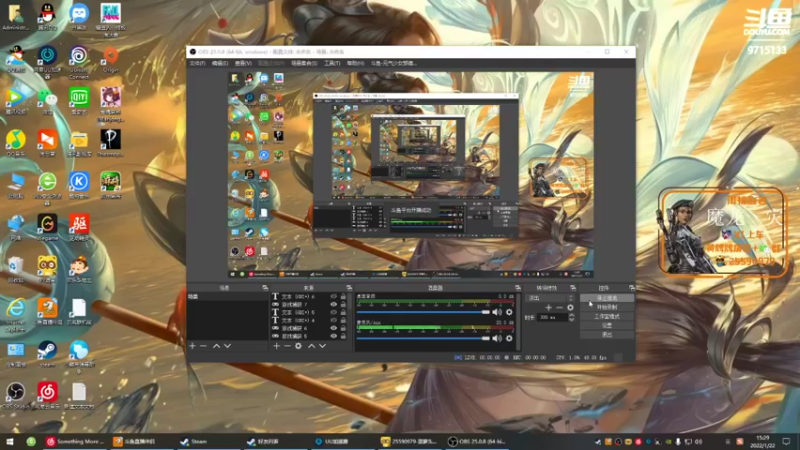Remove the selected scene with minus icon
Image resolution: width=800 pixels, height=450 pixels.
pos(203,346)
